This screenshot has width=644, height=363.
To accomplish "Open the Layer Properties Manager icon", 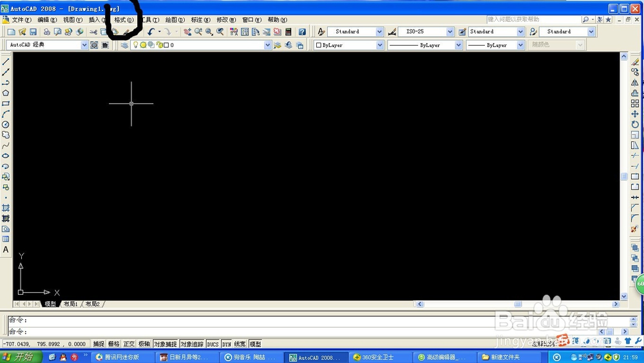I will 124,45.
